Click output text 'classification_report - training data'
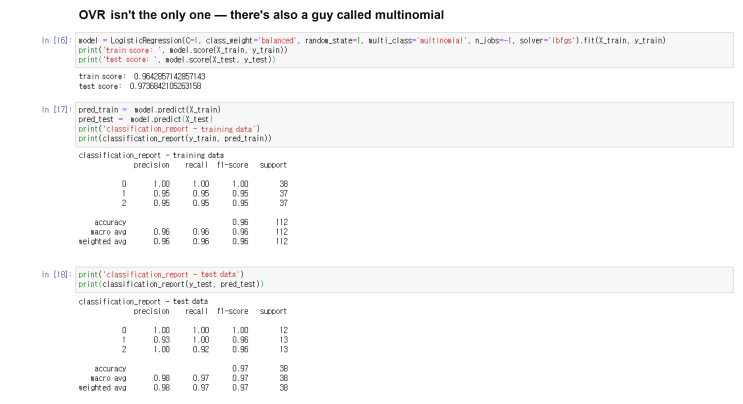Screen dimensions: 743x404 coord(151,155)
